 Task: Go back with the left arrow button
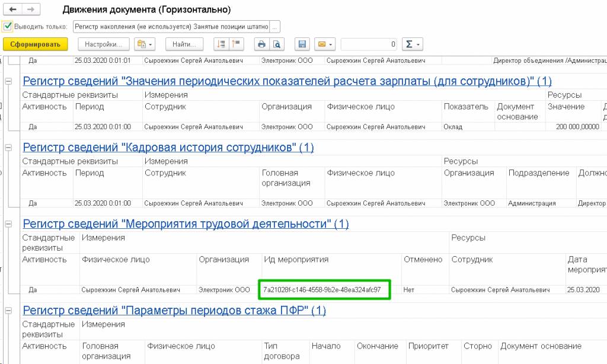pos(12,9)
